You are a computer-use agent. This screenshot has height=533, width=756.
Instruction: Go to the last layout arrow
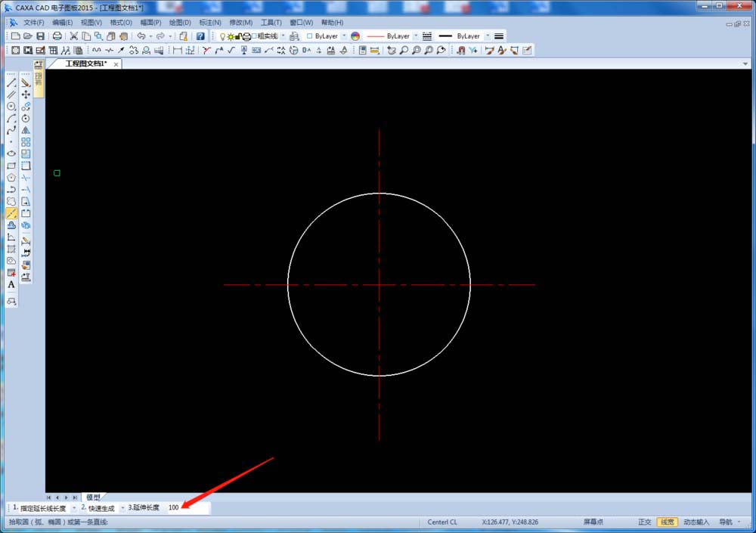(x=75, y=497)
